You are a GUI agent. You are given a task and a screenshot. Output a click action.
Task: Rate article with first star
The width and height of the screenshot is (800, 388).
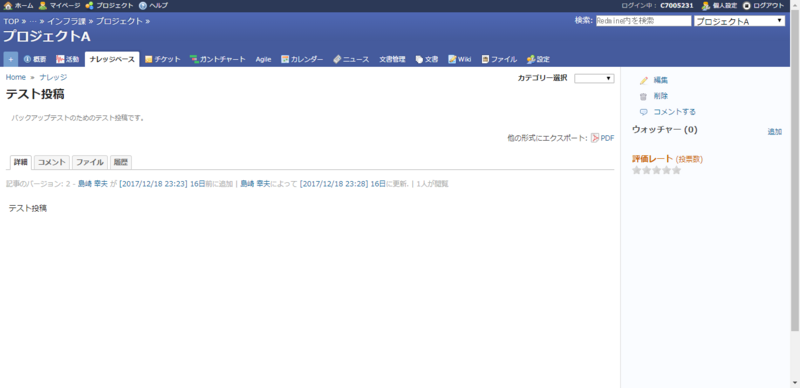pyautogui.click(x=636, y=171)
